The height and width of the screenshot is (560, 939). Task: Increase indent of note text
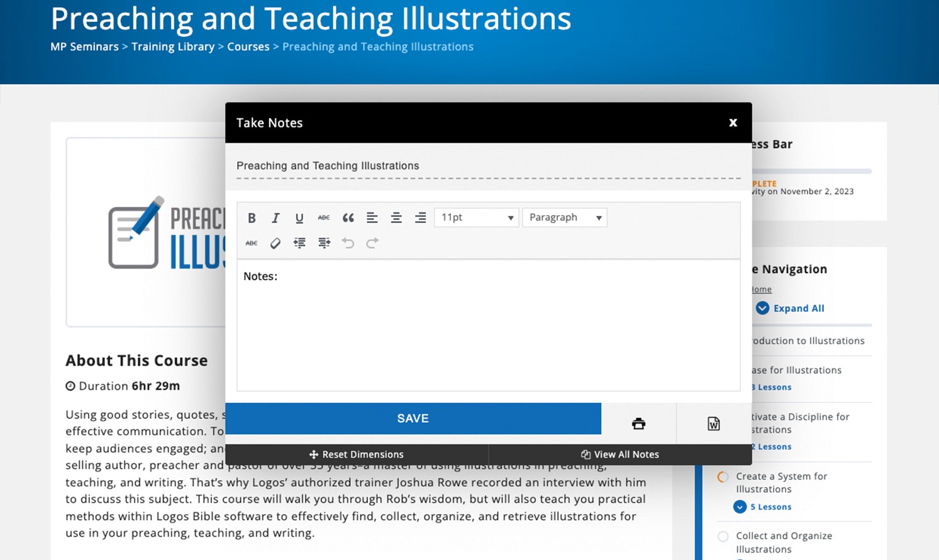[x=324, y=243]
